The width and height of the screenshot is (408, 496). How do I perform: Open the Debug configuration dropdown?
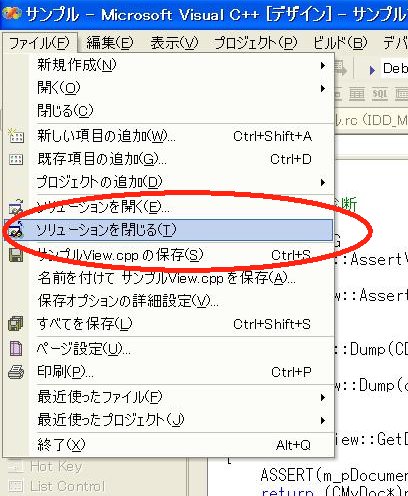click(395, 69)
